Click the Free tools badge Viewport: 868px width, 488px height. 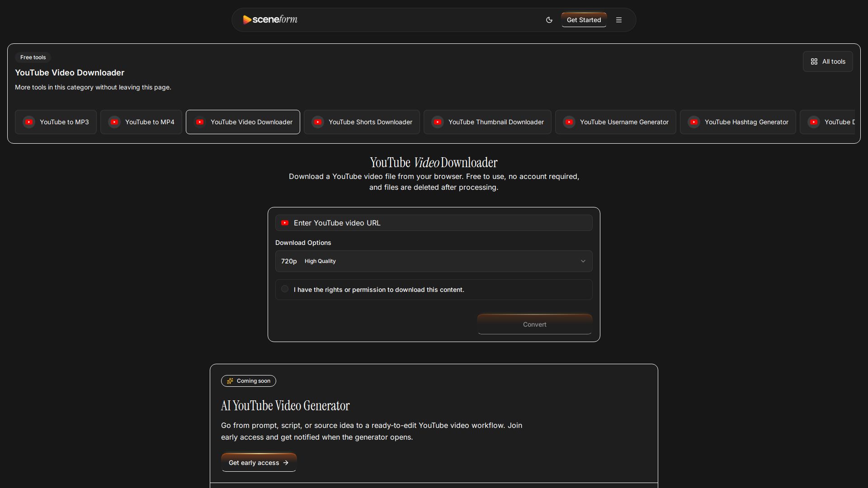point(33,57)
